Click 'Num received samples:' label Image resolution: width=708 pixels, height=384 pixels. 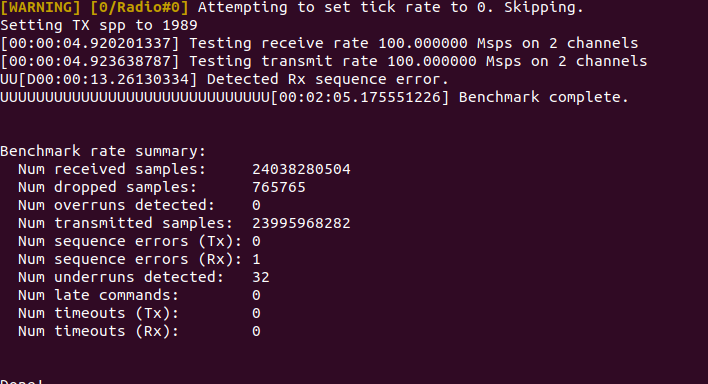pos(112,169)
